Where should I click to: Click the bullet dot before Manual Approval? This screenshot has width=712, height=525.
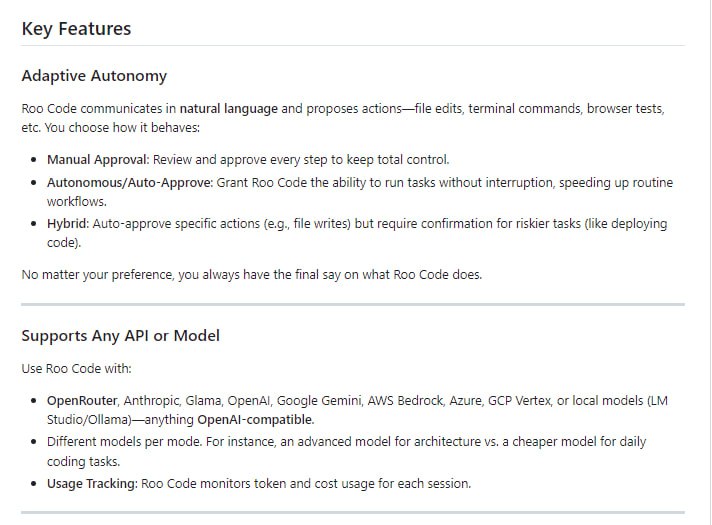coord(35,160)
